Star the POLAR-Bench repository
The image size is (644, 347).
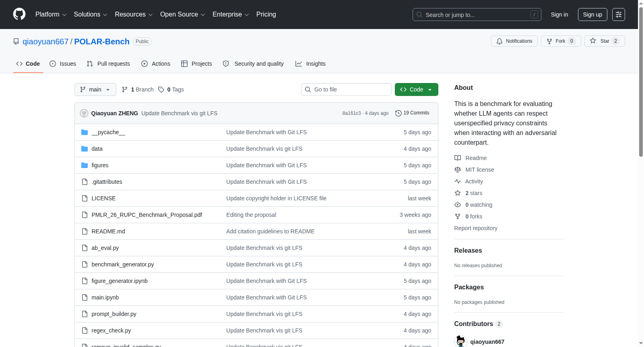pyautogui.click(x=605, y=41)
